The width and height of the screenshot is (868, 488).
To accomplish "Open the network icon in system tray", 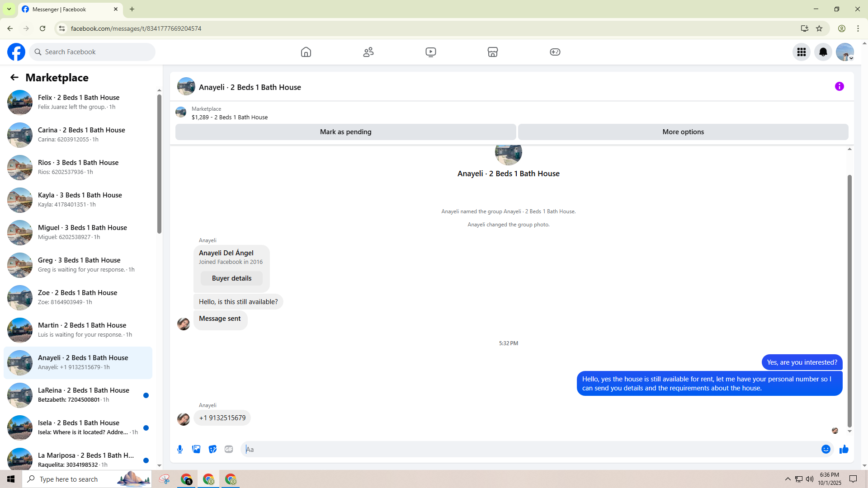I will pos(799,479).
